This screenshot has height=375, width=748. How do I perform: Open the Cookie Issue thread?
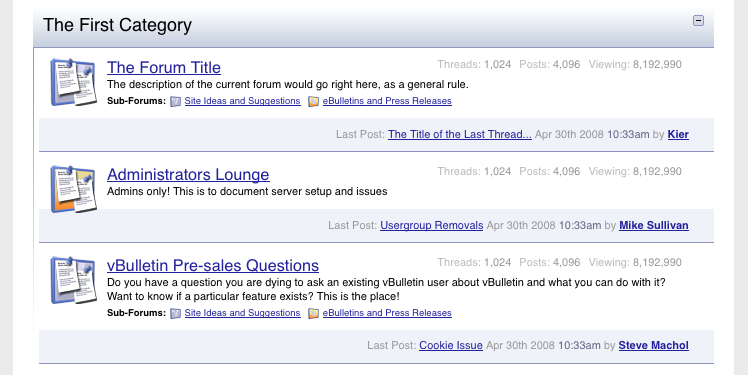pos(451,345)
